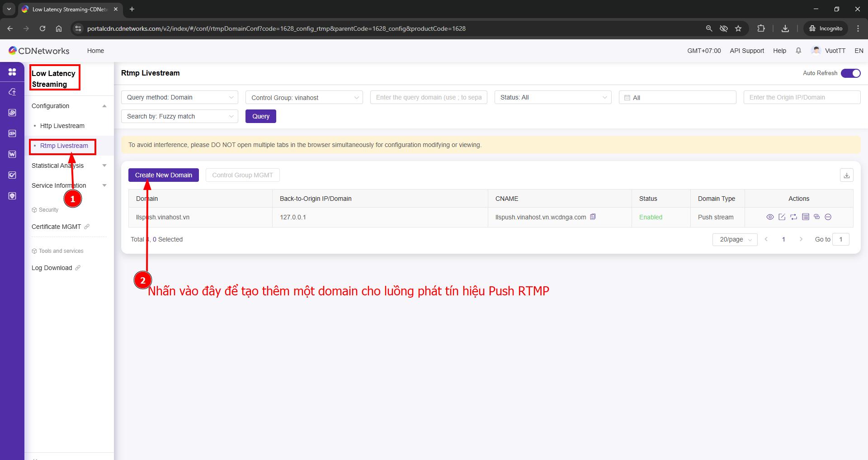Open the Status: All dropdown
868x460 pixels.
pyautogui.click(x=552, y=97)
